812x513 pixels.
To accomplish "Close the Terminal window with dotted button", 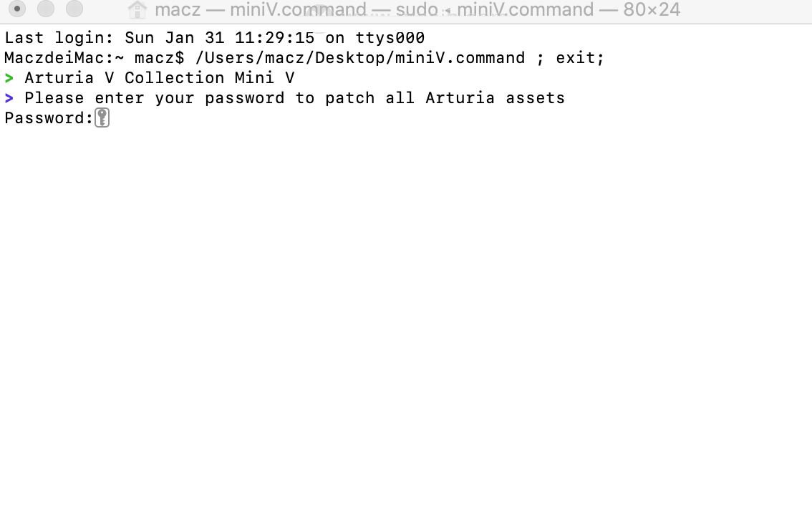I will tap(17, 9).
